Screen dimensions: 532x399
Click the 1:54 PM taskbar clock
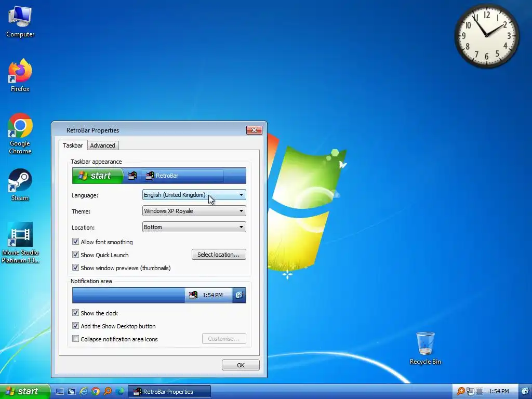[499, 392]
